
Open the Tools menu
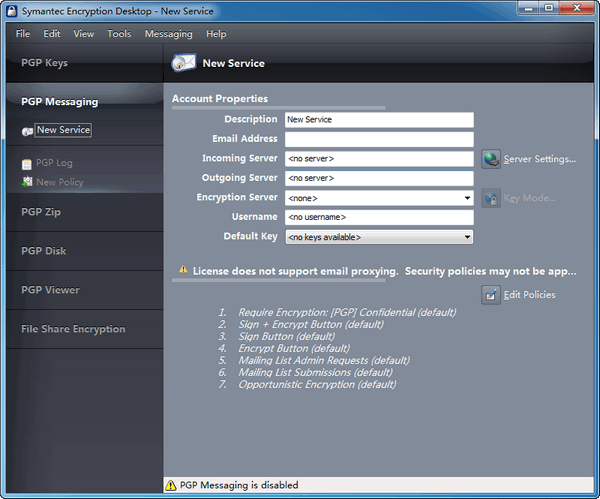tap(119, 34)
